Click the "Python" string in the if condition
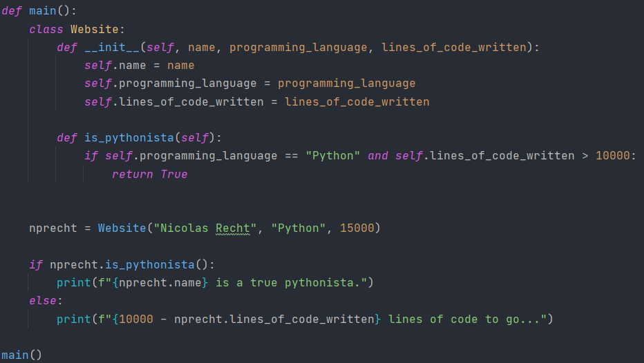The height and width of the screenshot is (363, 644). [332, 156]
